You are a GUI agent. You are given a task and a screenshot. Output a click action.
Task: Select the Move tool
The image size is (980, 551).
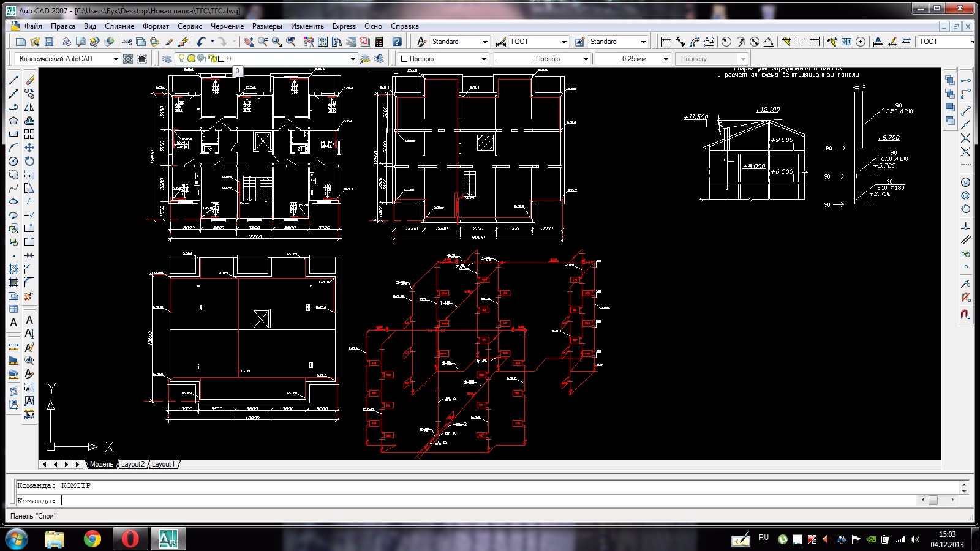(x=29, y=148)
